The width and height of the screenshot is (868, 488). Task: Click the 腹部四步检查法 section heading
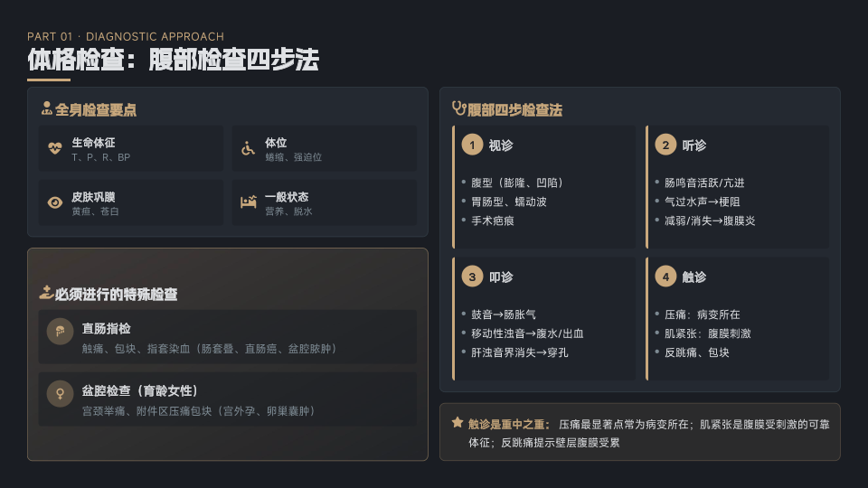pos(514,110)
